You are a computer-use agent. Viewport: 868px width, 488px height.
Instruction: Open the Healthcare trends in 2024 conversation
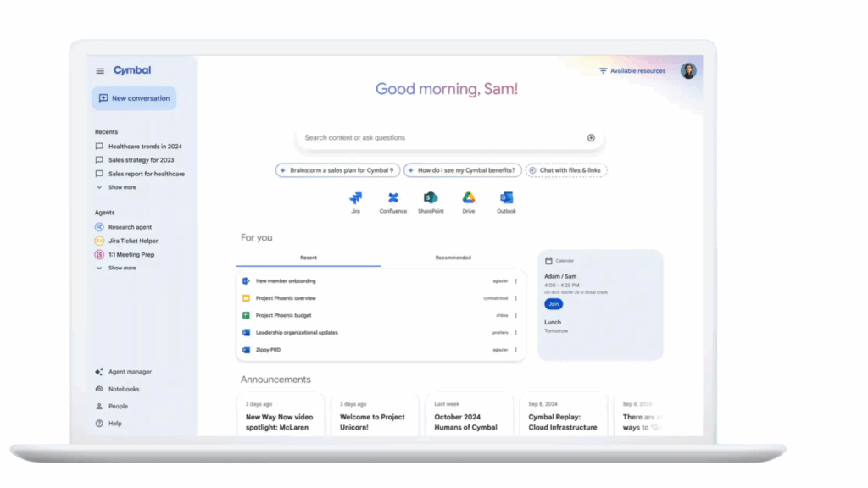click(139, 147)
